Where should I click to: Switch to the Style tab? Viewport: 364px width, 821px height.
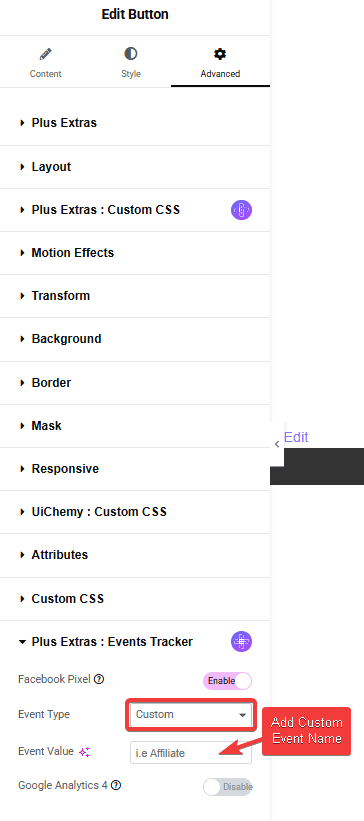(x=130, y=62)
